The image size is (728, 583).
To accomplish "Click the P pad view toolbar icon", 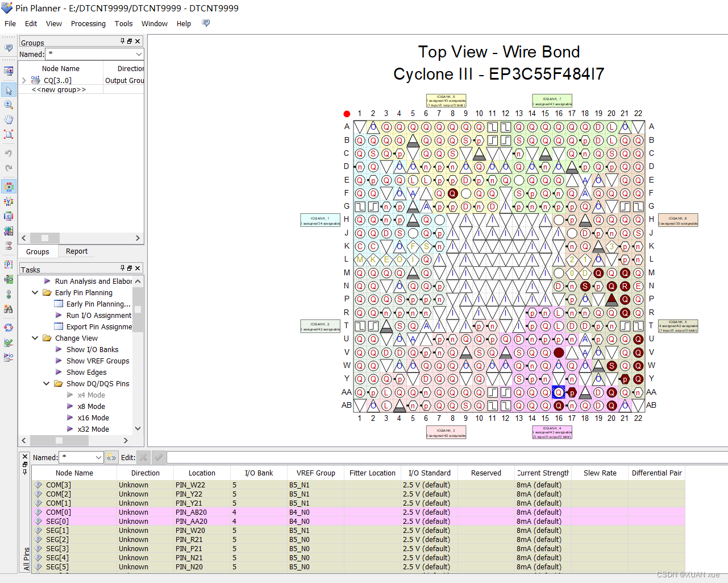I will pos(9,264).
